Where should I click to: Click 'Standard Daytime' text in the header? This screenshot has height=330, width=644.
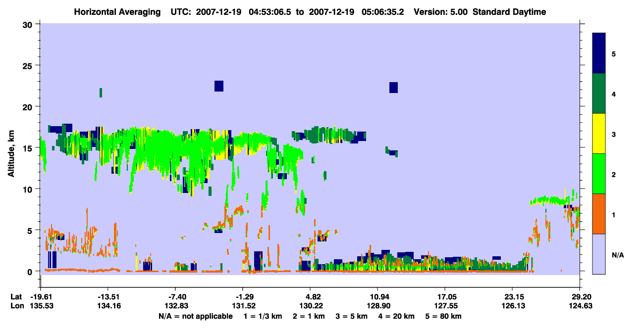pyautogui.click(x=509, y=12)
